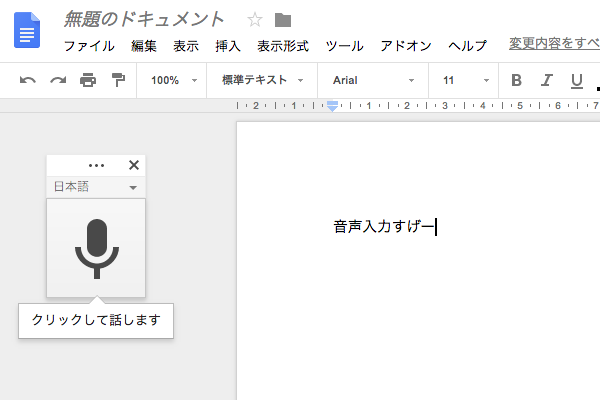This screenshot has height=400, width=600.
Task: Select the paint format roller tool
Action: [x=118, y=80]
